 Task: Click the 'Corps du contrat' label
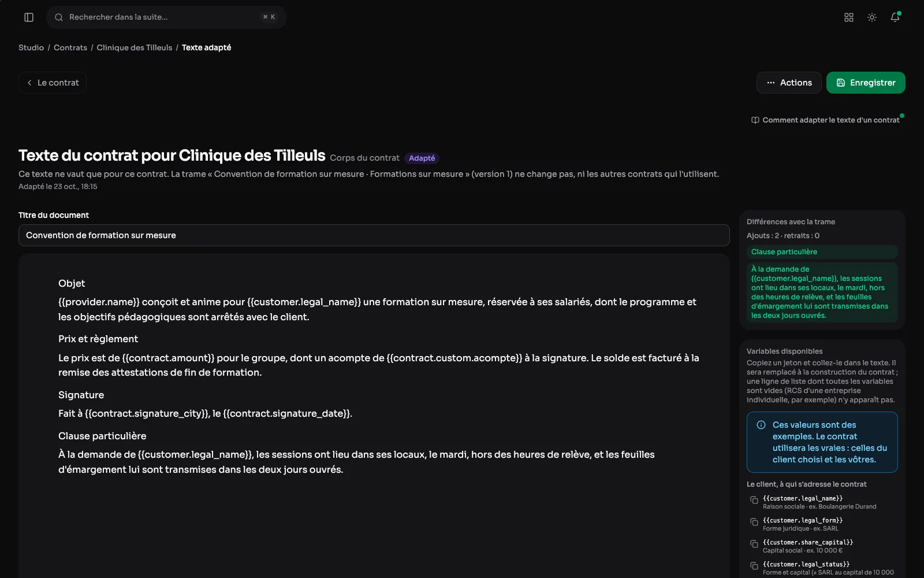(364, 158)
